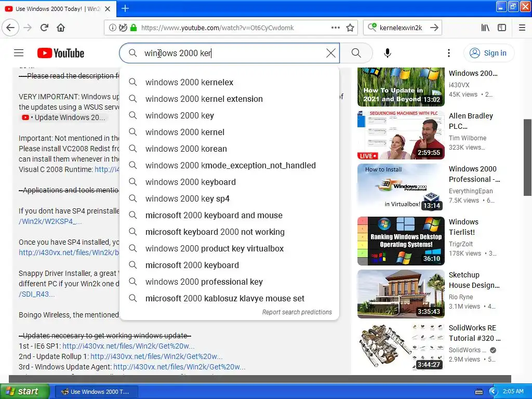
Task: Open SolidWorks RE Tutorial #320 thumbnail
Action: [x=401, y=347]
